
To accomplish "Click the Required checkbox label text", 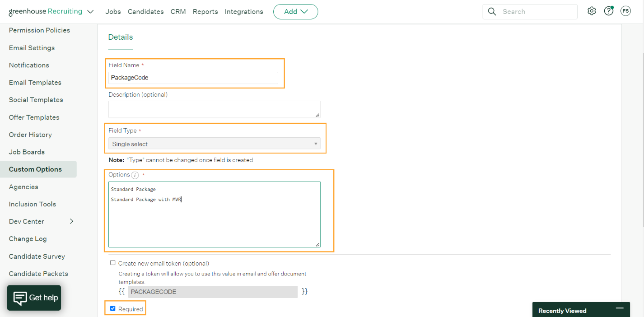I will coord(131,309).
